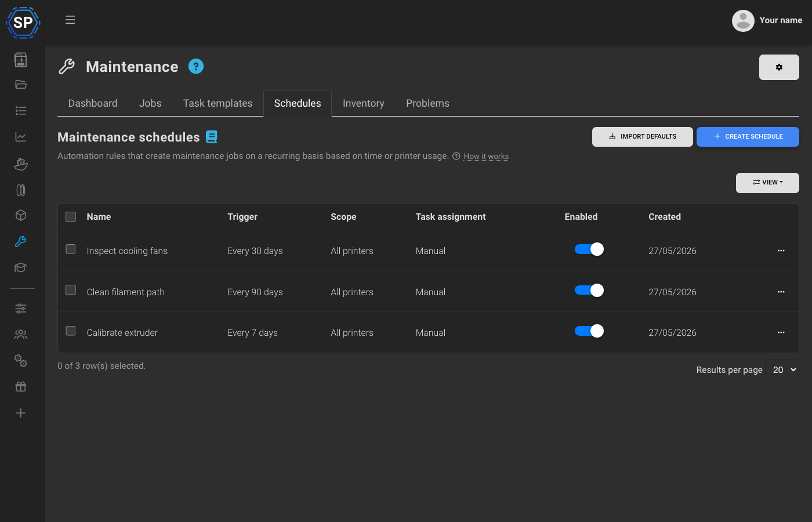Image resolution: width=812 pixels, height=522 pixels.
Task: Check the Inspect cooling fans row checkbox
Action: (71, 249)
